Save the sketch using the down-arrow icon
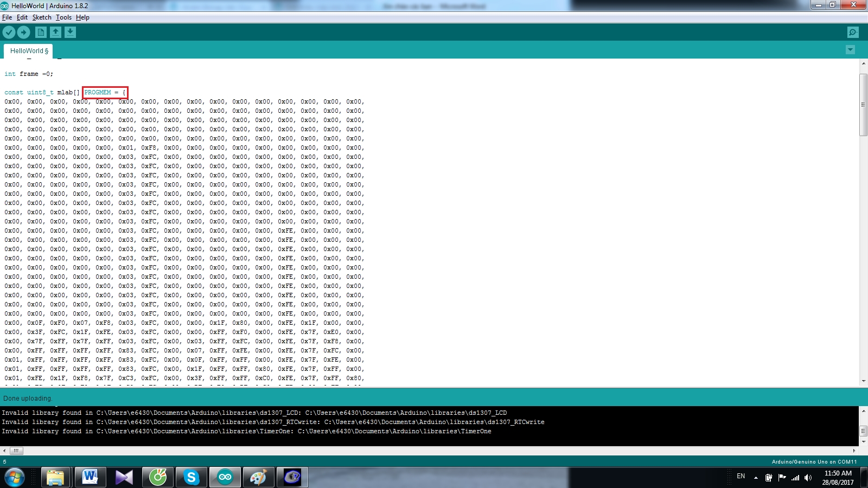The height and width of the screenshot is (488, 868). pos(71,33)
